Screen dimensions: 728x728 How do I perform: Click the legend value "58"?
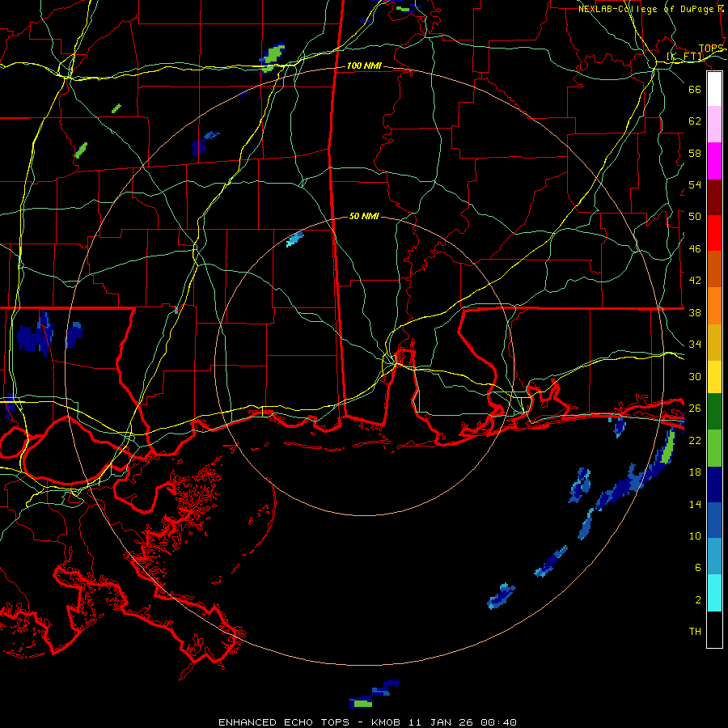pyautogui.click(x=695, y=153)
